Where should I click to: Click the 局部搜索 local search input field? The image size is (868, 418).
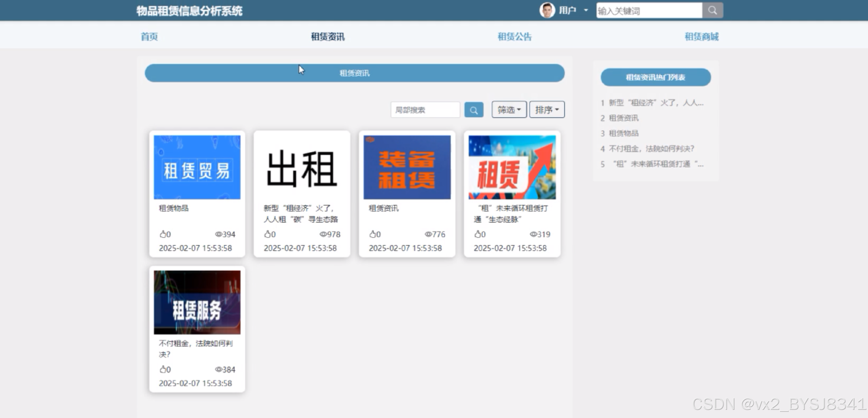[x=425, y=110]
